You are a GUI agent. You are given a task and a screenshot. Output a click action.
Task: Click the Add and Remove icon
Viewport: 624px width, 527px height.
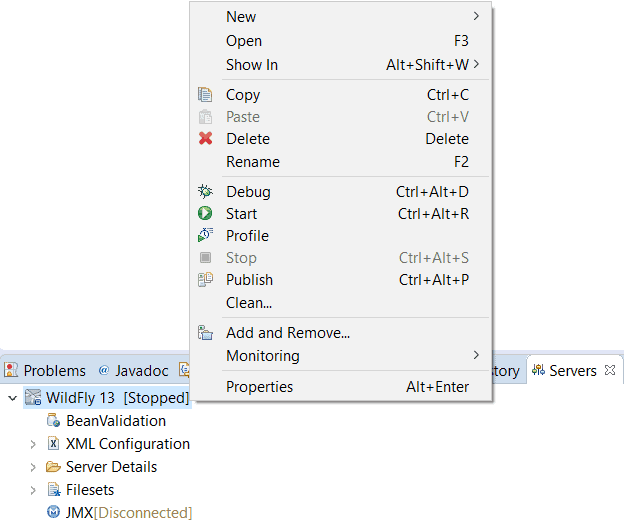click(x=205, y=332)
